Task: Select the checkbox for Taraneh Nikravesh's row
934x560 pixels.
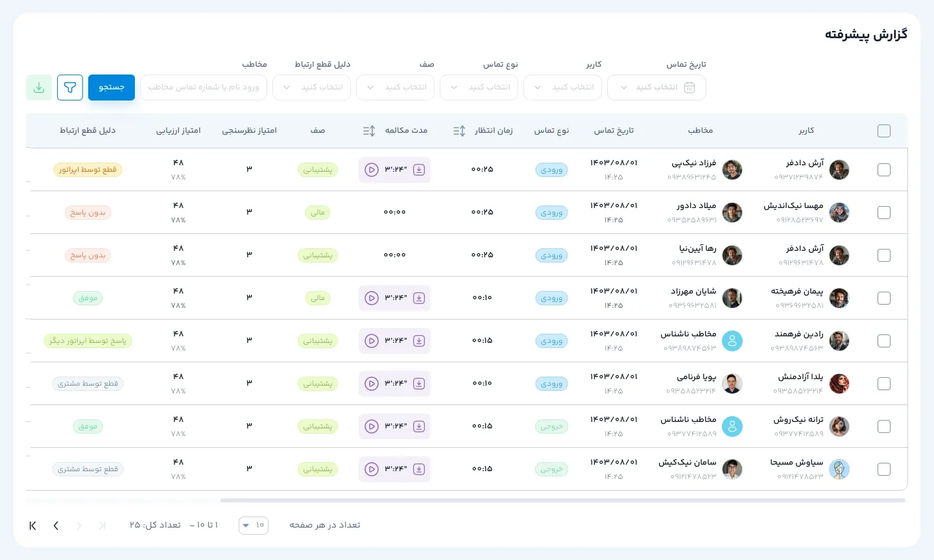Action: tap(883, 426)
